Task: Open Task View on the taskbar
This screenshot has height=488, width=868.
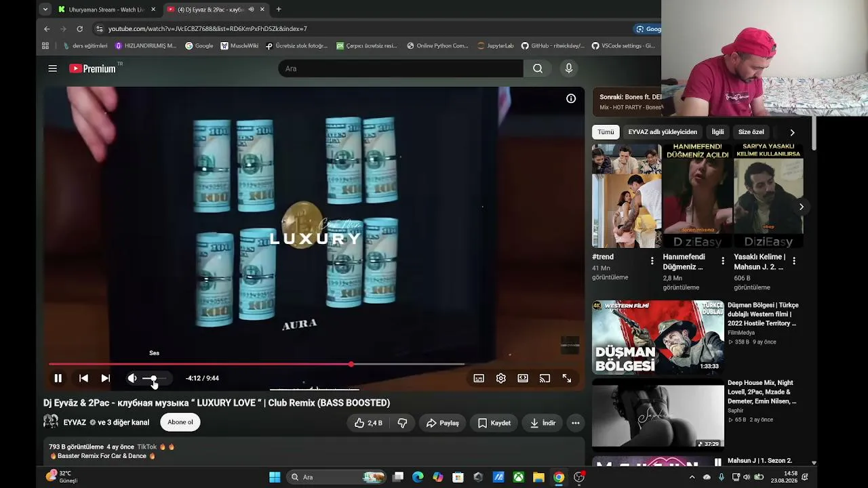Action: click(398, 477)
